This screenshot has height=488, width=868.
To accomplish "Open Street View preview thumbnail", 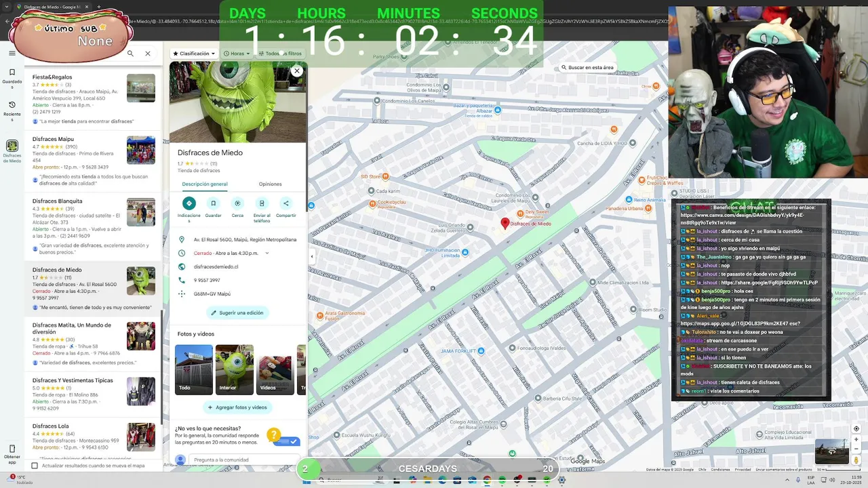I will [831, 452].
